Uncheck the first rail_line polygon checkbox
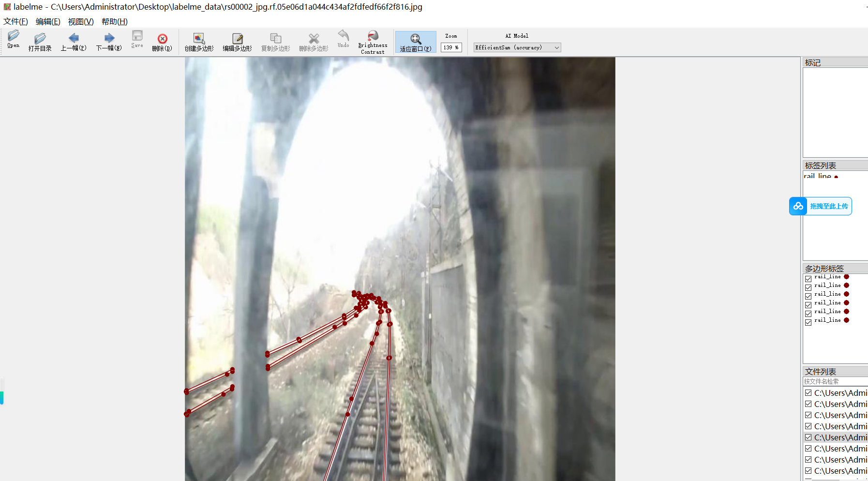The width and height of the screenshot is (868, 481). pos(808,279)
